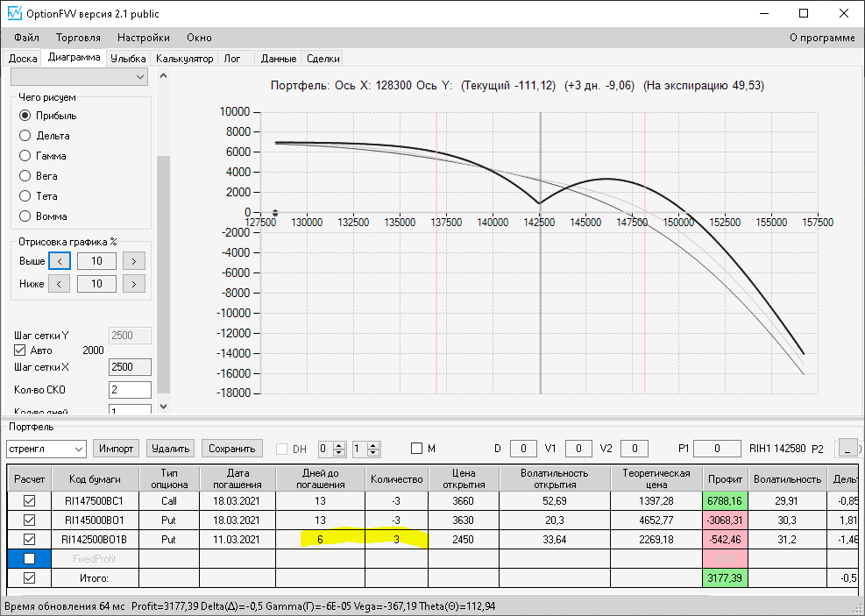The width and height of the screenshot is (865, 616).
Task: Increase first DH spinner value
Action: coord(340,445)
